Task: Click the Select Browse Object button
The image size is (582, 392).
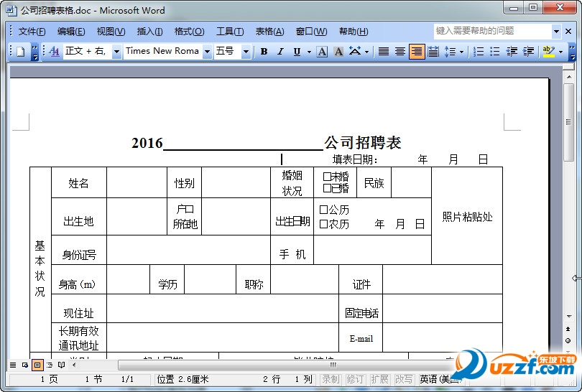Action: 568,340
